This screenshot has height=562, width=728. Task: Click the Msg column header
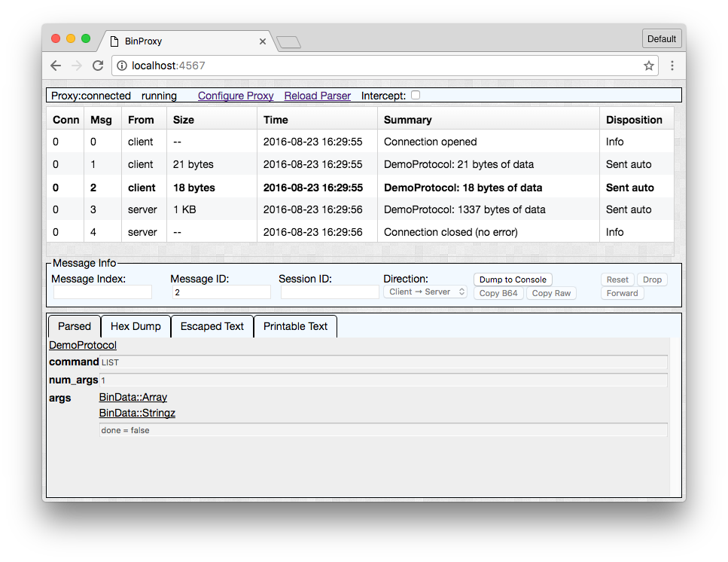[x=101, y=120]
